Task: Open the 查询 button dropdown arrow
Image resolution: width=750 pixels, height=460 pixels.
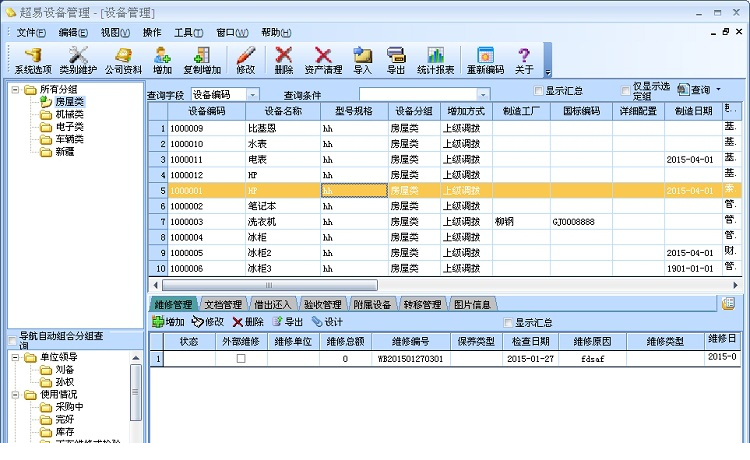Action: click(x=718, y=89)
